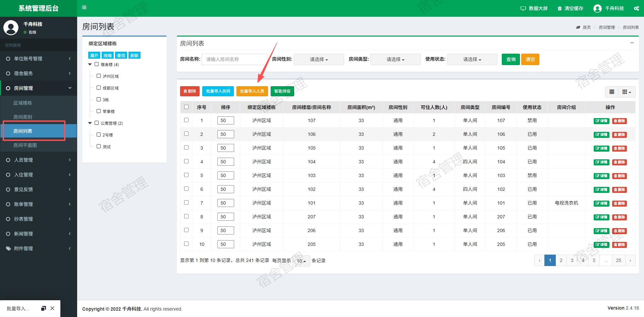
Task: Switch to the list view toggle icon
Action: pyautogui.click(x=612, y=92)
